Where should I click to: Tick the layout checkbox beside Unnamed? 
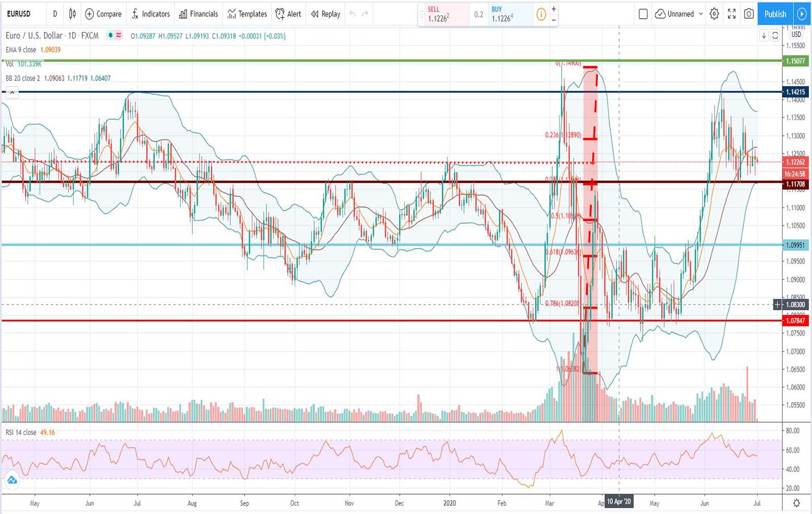[643, 14]
